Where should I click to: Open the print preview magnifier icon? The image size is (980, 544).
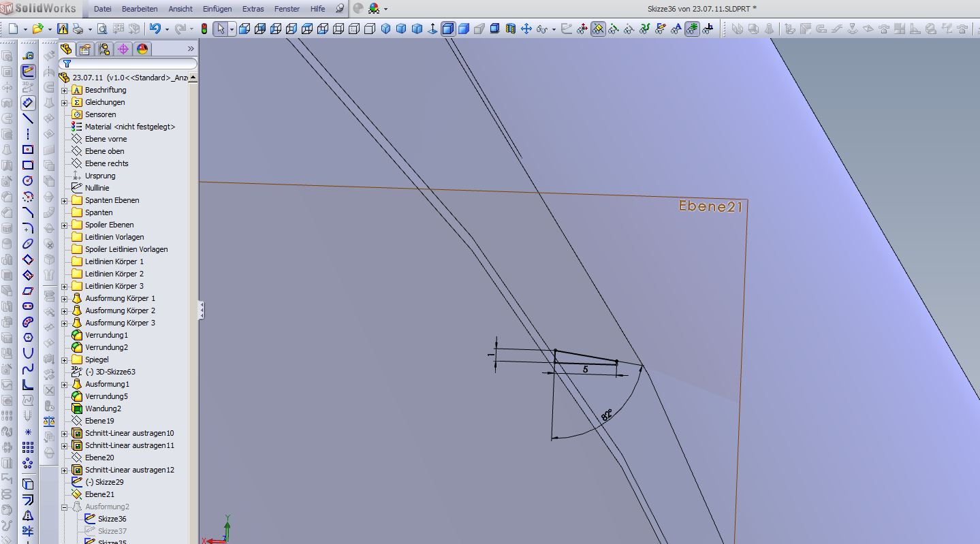pos(101,29)
